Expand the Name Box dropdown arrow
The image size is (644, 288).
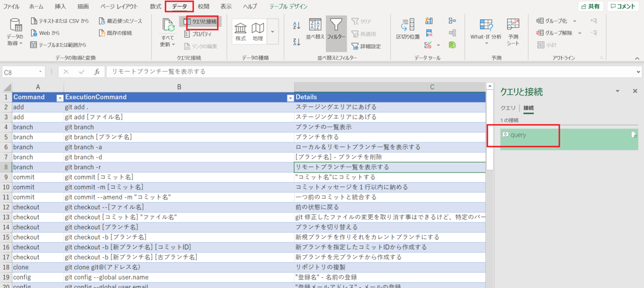point(41,71)
